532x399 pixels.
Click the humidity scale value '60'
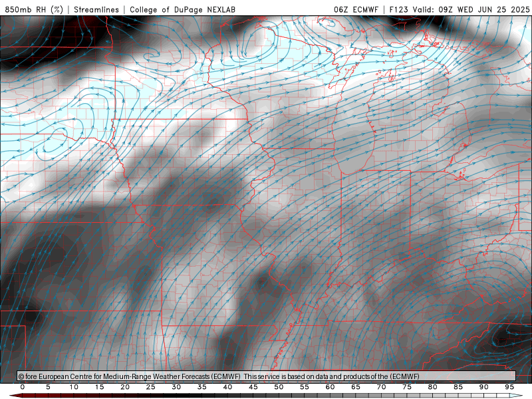click(330, 387)
